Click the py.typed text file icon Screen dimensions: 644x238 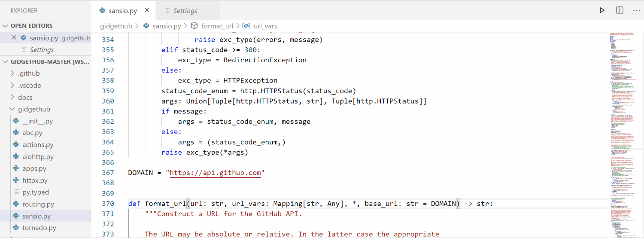[x=17, y=192]
